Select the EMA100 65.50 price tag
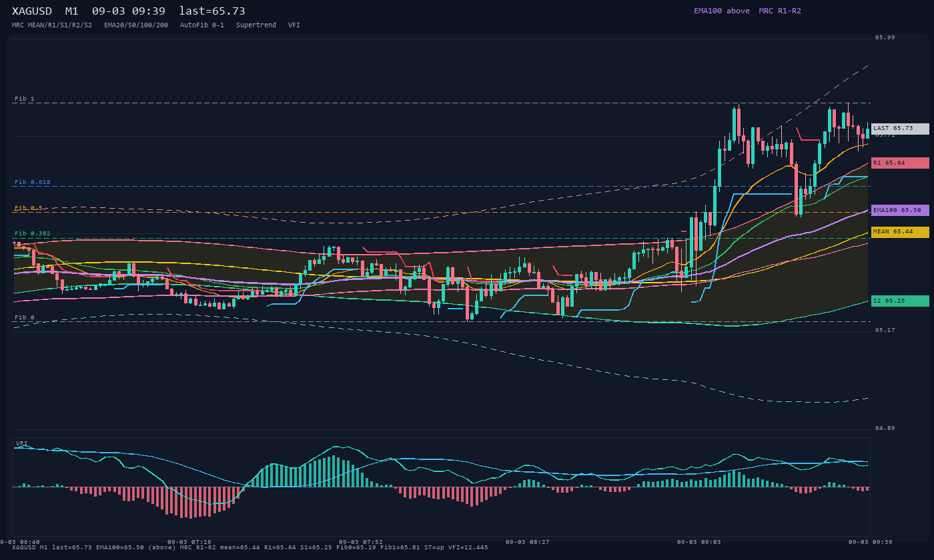The image size is (934, 560). coord(900,211)
